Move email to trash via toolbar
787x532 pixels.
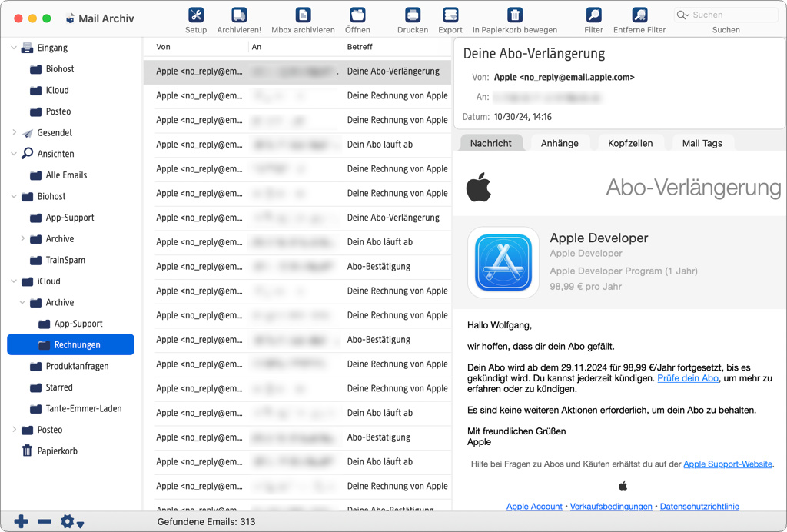tap(515, 15)
